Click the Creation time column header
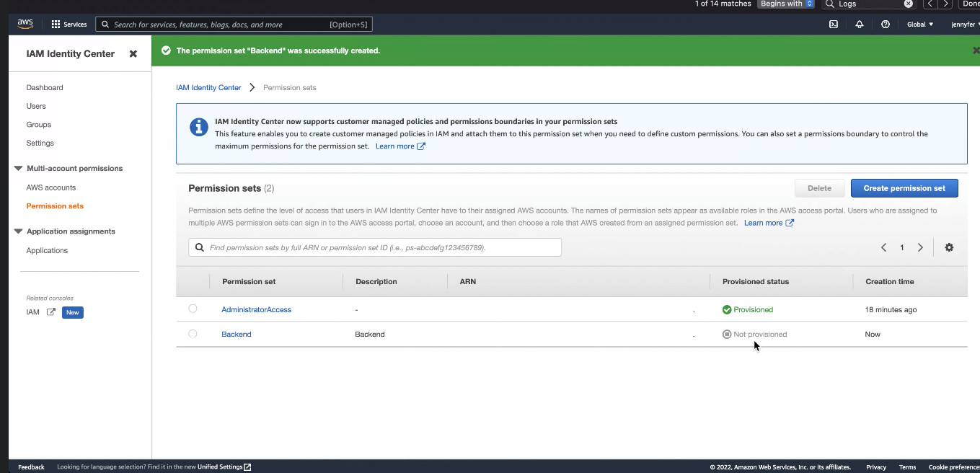 890,282
